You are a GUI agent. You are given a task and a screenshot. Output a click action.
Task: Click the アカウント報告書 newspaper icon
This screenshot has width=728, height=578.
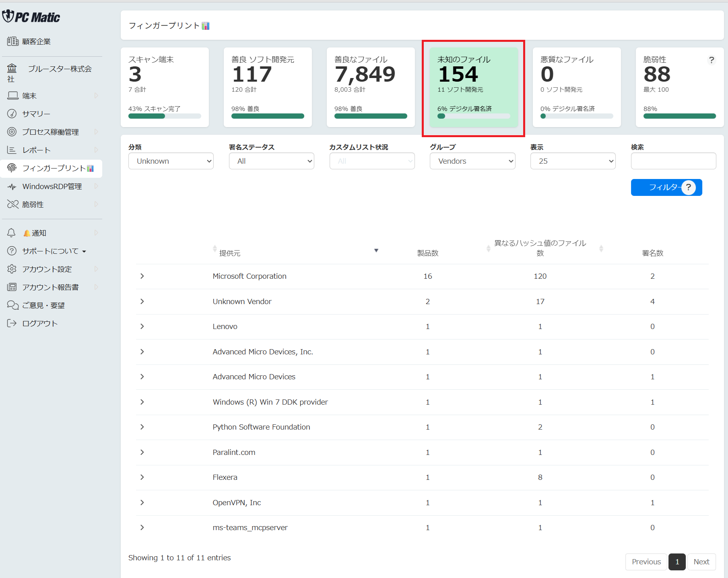pos(12,287)
